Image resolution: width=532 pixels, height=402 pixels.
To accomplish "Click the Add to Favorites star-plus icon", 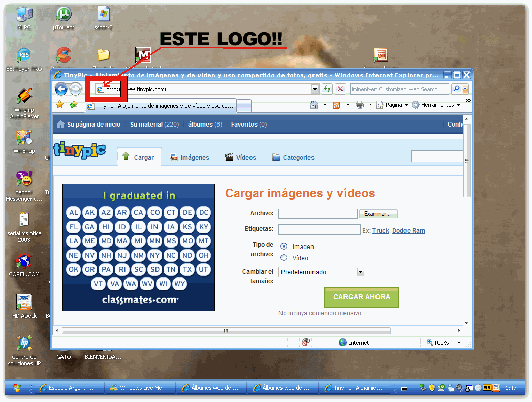I will pos(73,105).
